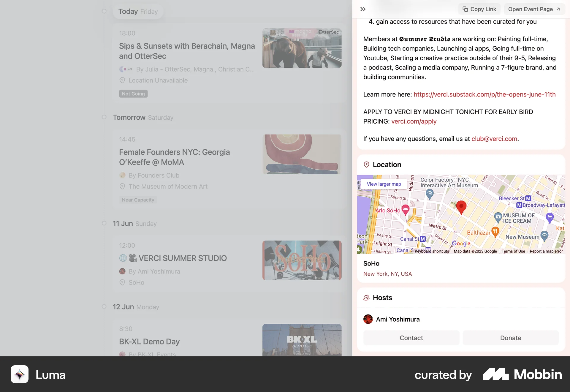Click View larger map on the map
Screen dimensions: 570x392
click(384, 184)
